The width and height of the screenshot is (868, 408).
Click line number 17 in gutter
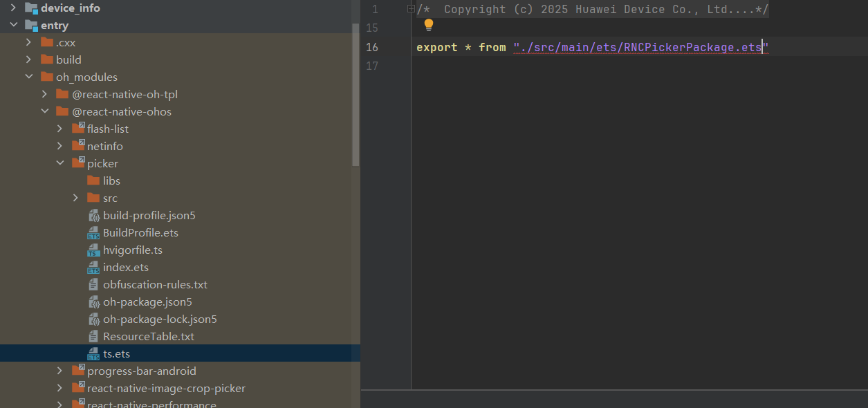[372, 66]
